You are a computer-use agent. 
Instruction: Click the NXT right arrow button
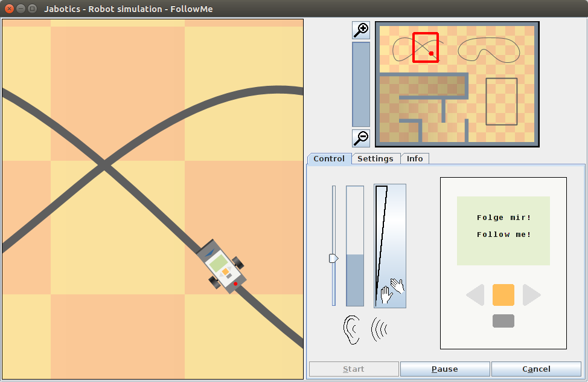(532, 295)
